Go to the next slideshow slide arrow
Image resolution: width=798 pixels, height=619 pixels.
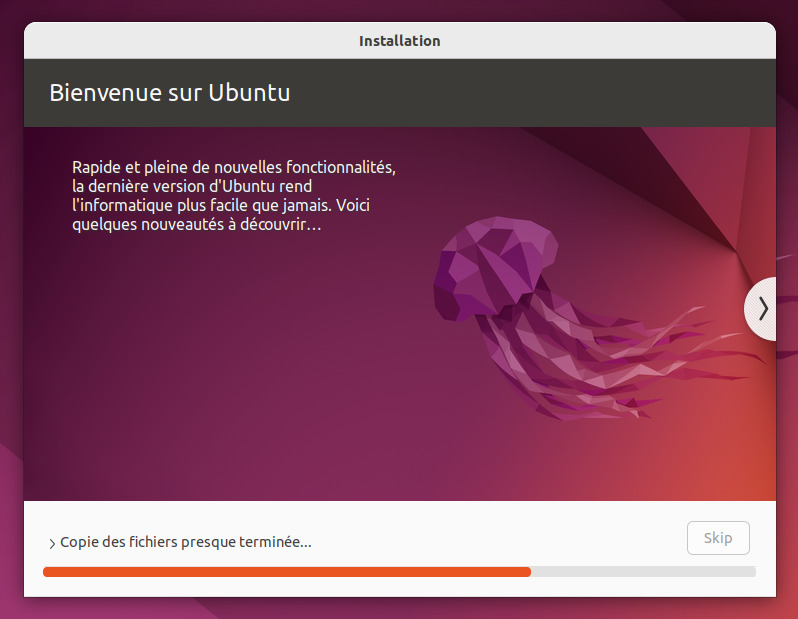761,308
